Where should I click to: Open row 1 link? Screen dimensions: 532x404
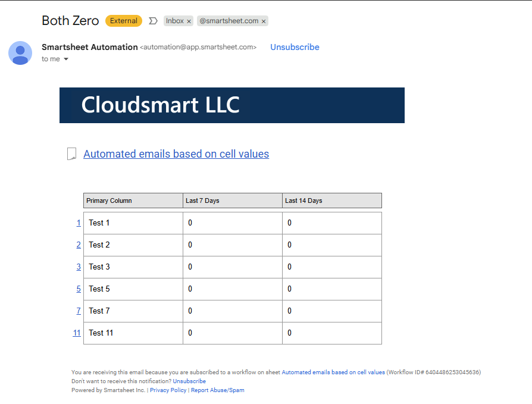pyautogui.click(x=79, y=223)
